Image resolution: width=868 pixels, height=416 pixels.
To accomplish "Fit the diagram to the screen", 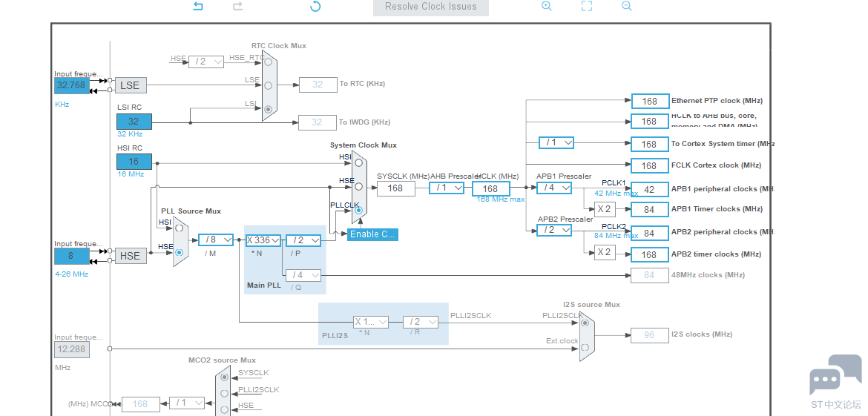I will [587, 6].
